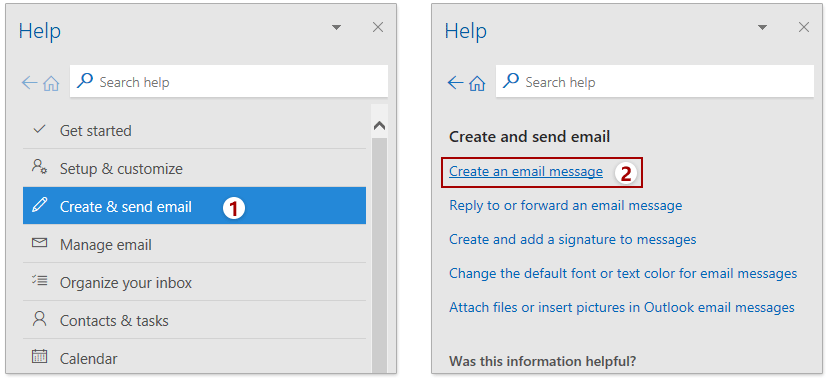Click the person-gear icon beside Setup & customize
Viewport: 828px width, 378px height.
click(x=39, y=167)
